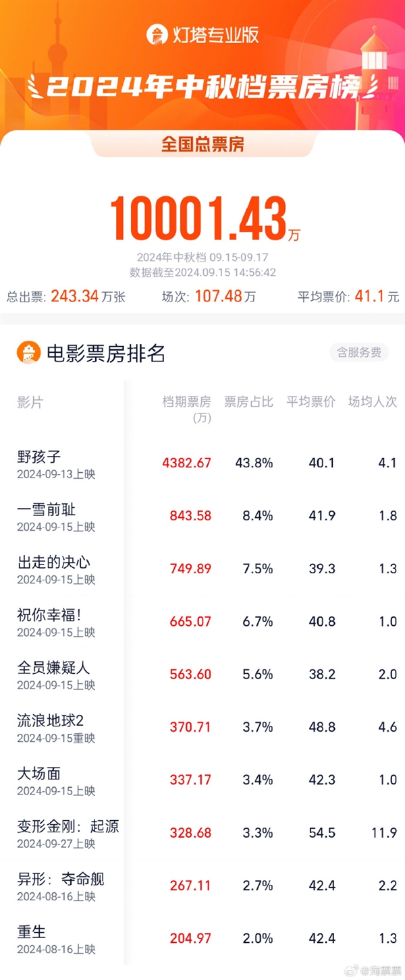
Task: Open the 流浪地球2 movie entry
Action: (50, 720)
